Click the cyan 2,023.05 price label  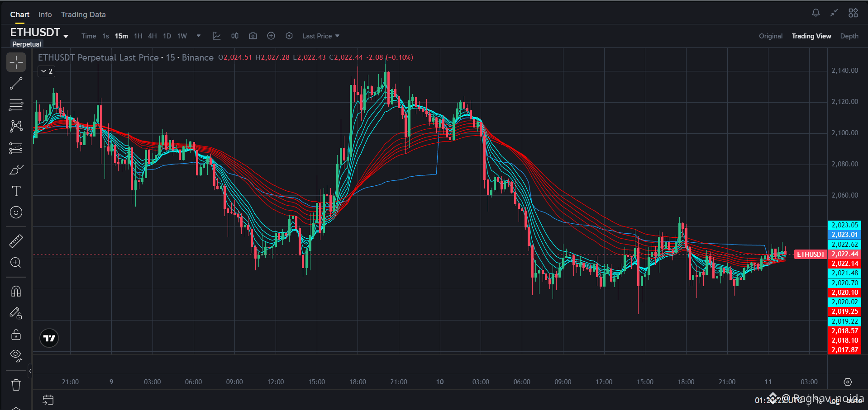844,225
